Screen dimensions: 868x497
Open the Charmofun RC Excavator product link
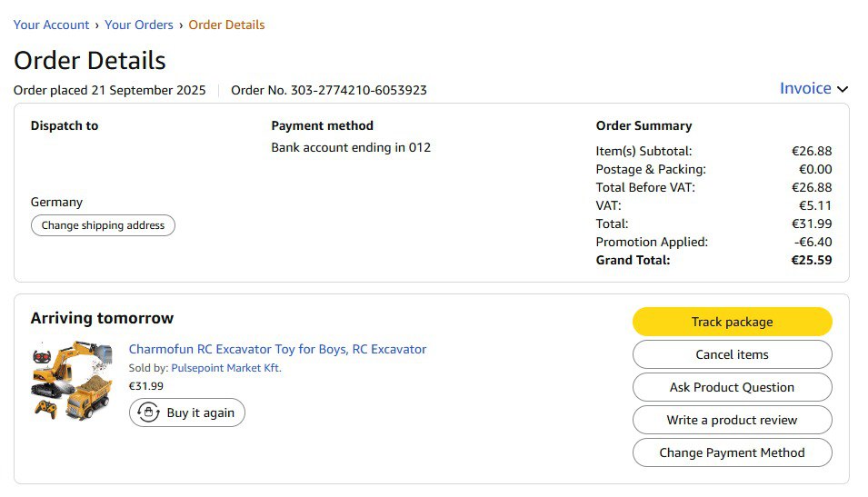coord(277,349)
